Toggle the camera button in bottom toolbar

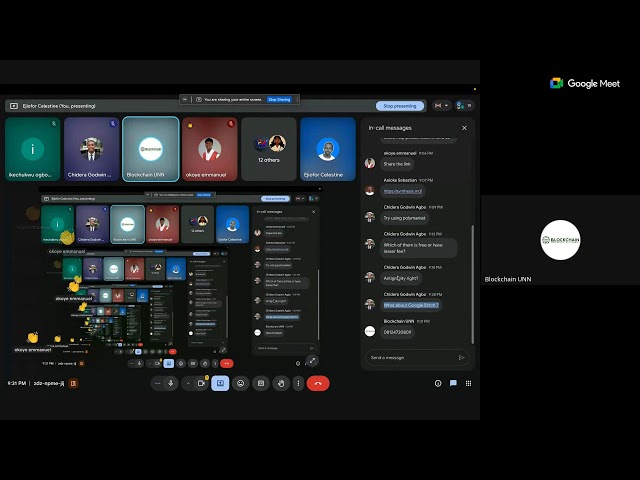pyautogui.click(x=201, y=383)
